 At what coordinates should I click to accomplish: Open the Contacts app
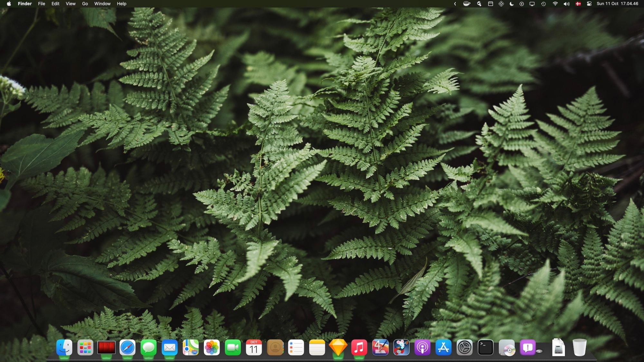click(275, 348)
